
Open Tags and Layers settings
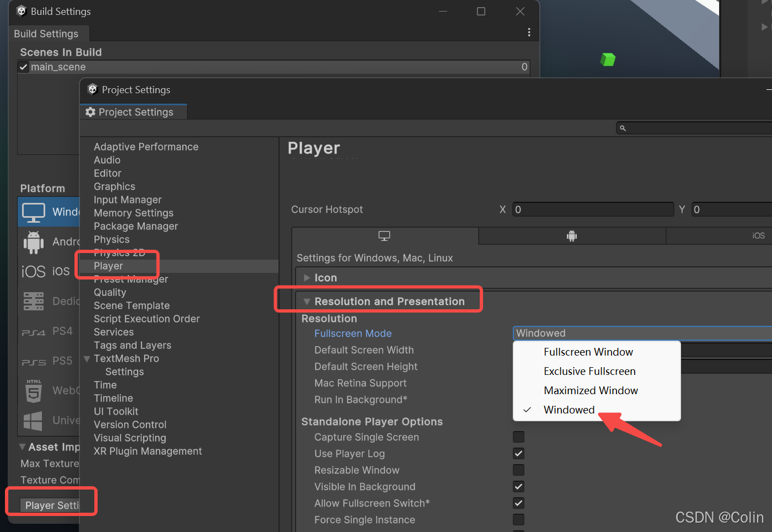point(132,346)
